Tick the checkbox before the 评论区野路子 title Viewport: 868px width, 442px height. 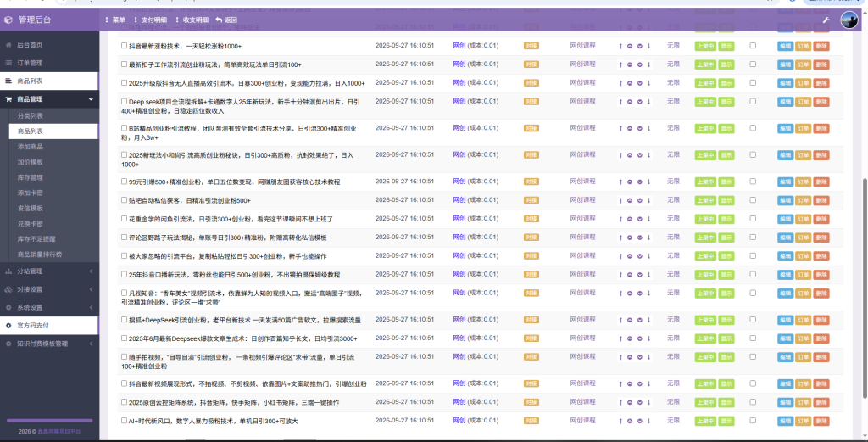[125, 237]
